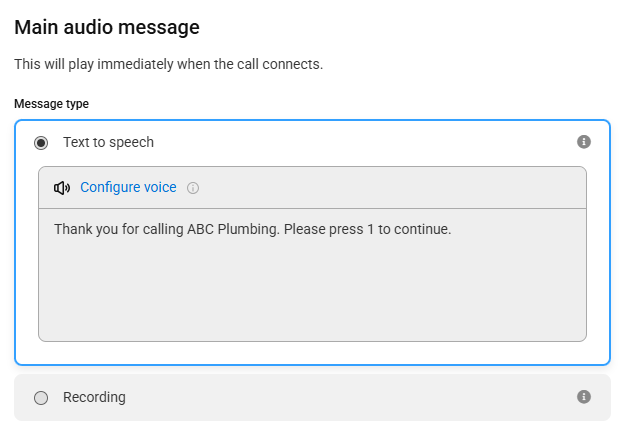The image size is (625, 432).
Task: Click the "Recording" option label
Action: pos(94,397)
